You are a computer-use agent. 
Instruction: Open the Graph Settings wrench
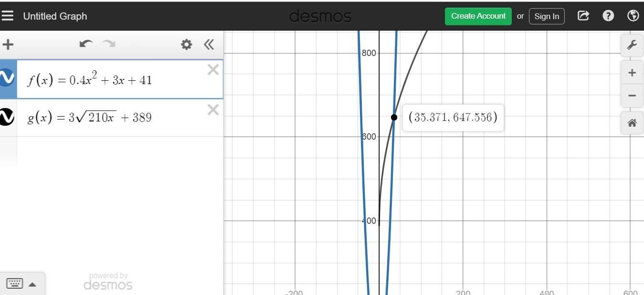(x=632, y=45)
